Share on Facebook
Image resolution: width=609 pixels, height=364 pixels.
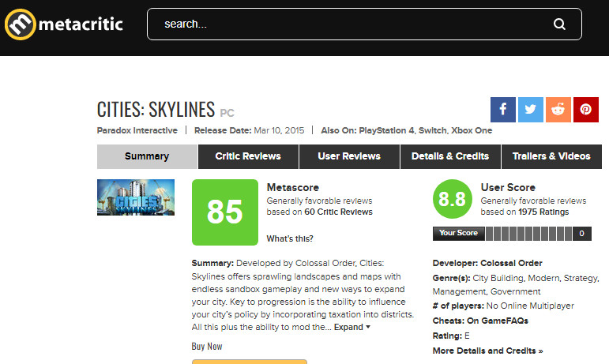(x=502, y=110)
